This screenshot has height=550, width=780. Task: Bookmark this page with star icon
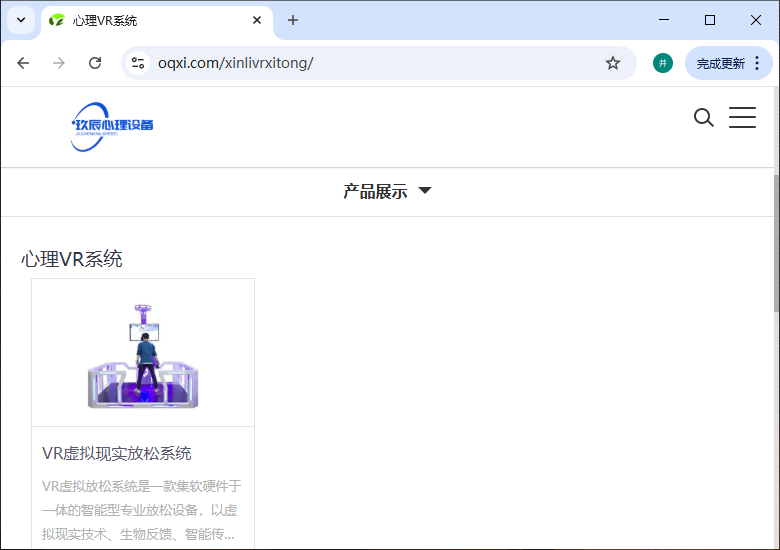click(612, 63)
